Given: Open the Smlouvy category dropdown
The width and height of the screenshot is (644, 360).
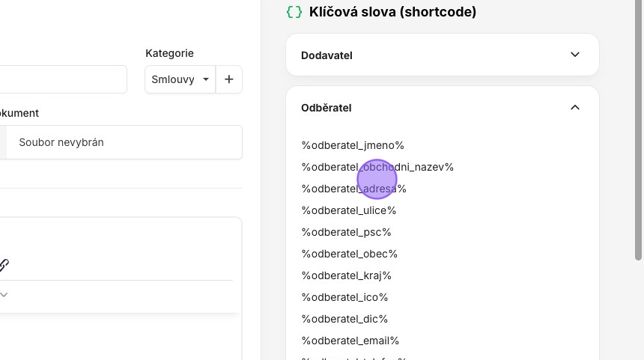Looking at the screenshot, I should click(180, 79).
